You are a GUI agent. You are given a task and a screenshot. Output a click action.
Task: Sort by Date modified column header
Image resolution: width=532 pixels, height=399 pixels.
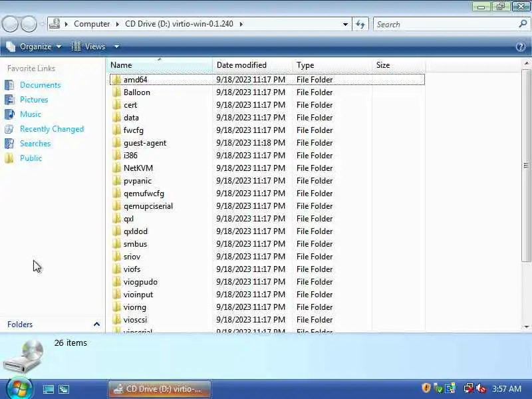(x=252, y=65)
